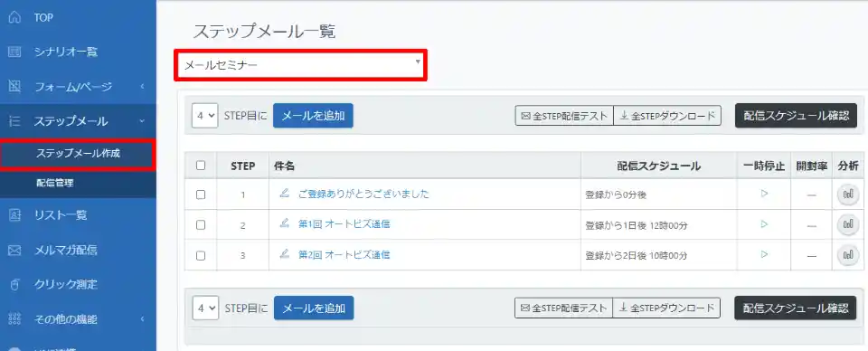
Task: Click the 開封率 column header
Action: (x=812, y=166)
